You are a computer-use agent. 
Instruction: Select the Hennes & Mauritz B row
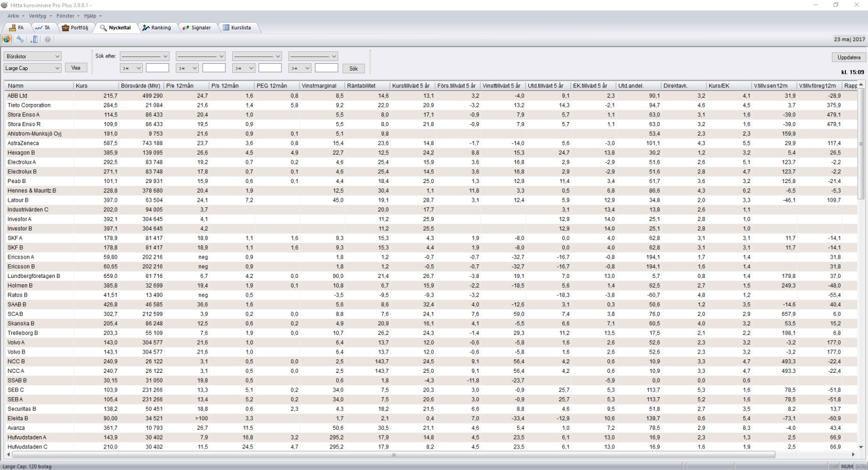[431, 191]
